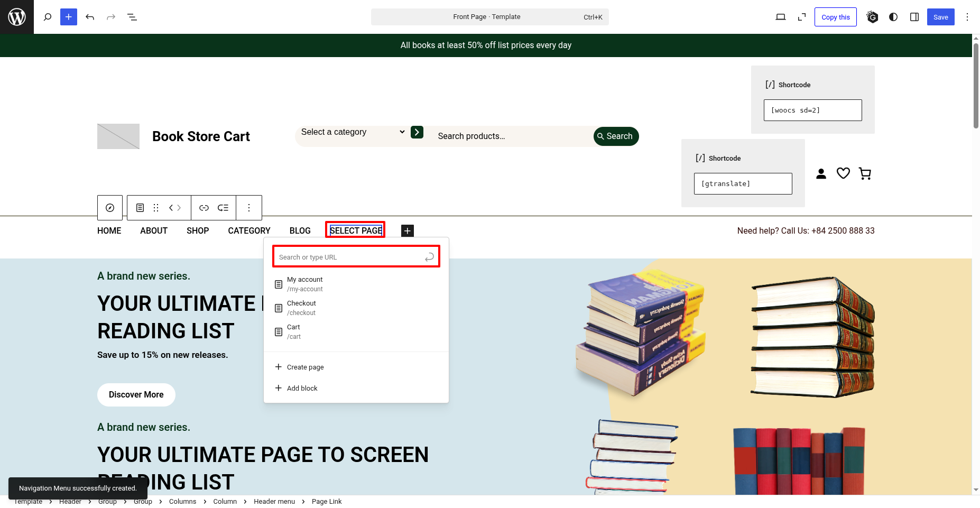
Task: Expand the Select a category dropdown
Action: [352, 132]
